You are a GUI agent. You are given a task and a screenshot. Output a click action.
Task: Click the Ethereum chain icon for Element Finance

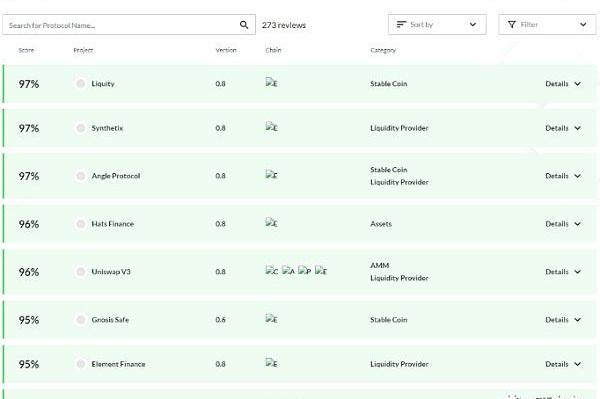[x=271, y=363]
